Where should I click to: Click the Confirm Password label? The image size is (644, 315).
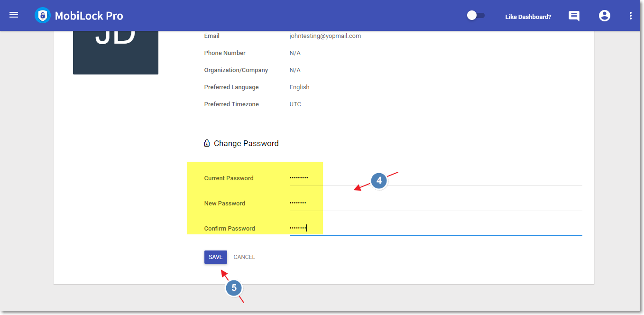point(230,229)
